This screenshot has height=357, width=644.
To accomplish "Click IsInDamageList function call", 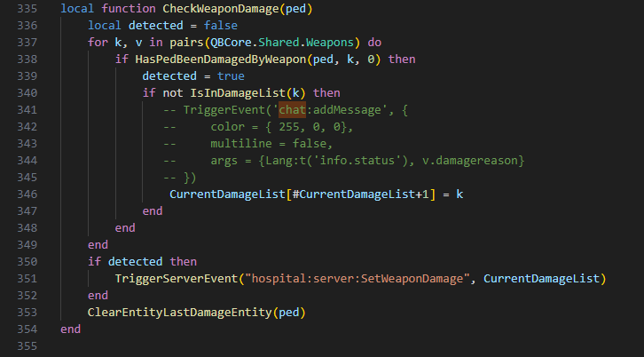I will 238,93.
